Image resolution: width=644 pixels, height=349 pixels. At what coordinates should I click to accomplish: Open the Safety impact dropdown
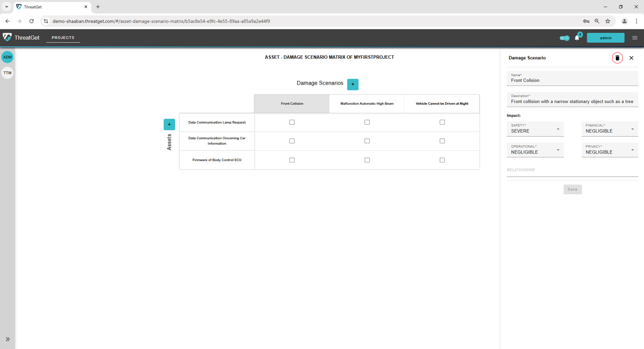pyautogui.click(x=535, y=129)
